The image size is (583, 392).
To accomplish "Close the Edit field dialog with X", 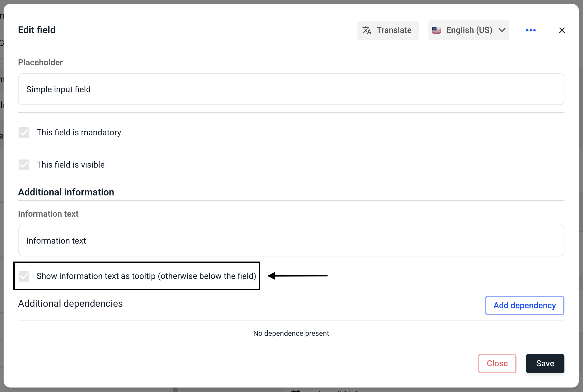I will 562,30.
